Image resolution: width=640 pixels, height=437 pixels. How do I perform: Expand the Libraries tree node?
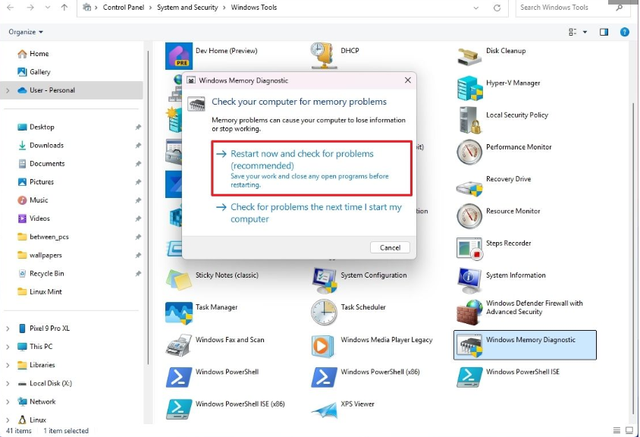[x=7, y=365]
